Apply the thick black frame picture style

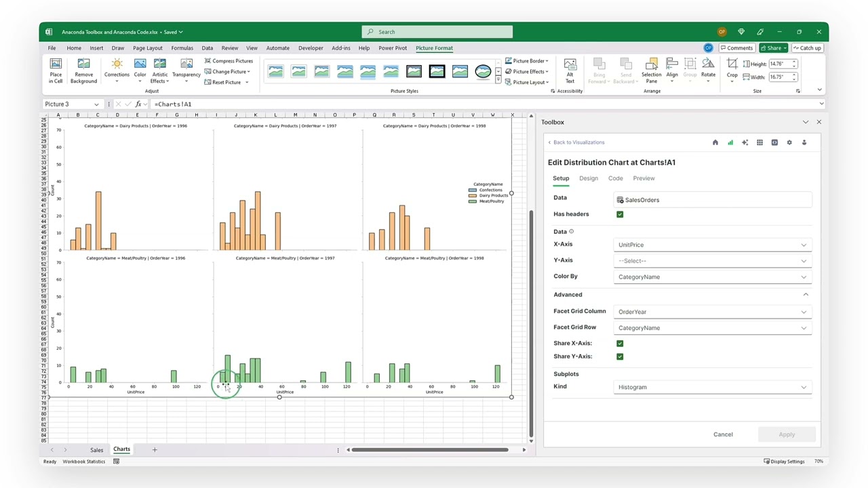tap(437, 71)
